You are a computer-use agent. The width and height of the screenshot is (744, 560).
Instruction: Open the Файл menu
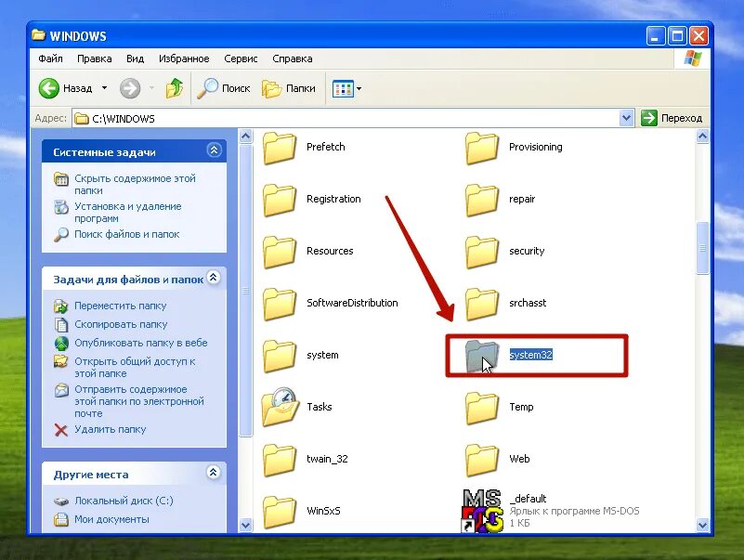[50, 59]
